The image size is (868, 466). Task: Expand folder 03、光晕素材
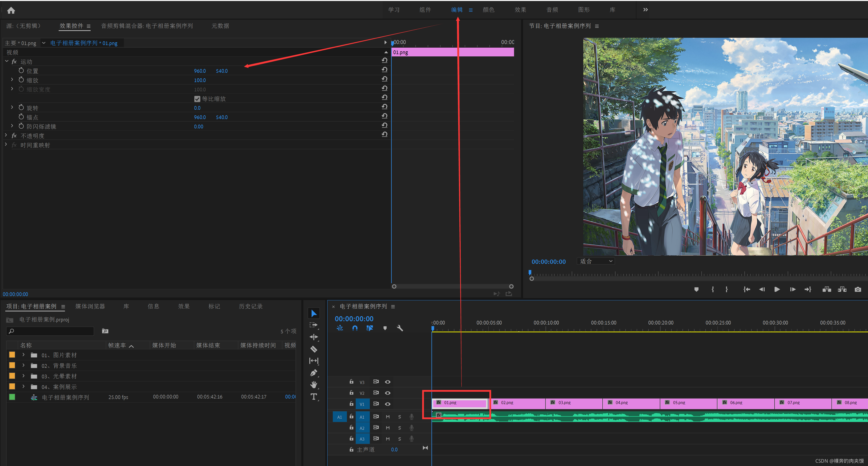click(23, 376)
